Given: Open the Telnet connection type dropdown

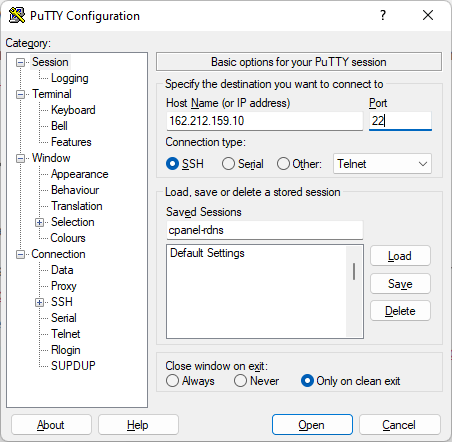Looking at the screenshot, I should coord(382,164).
